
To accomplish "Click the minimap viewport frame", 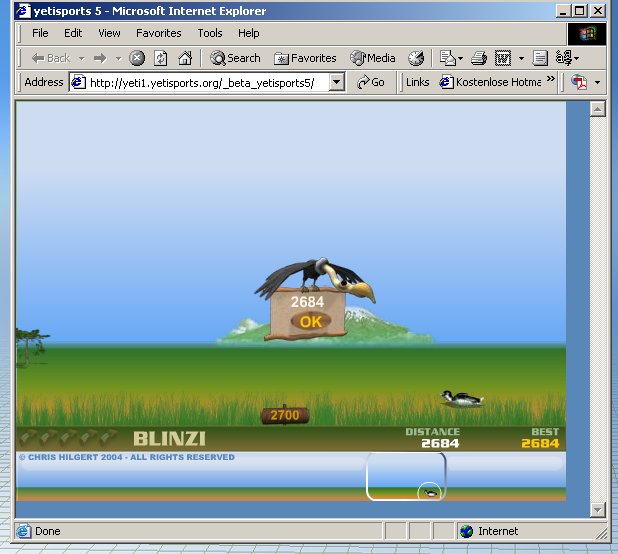I will (x=406, y=476).
